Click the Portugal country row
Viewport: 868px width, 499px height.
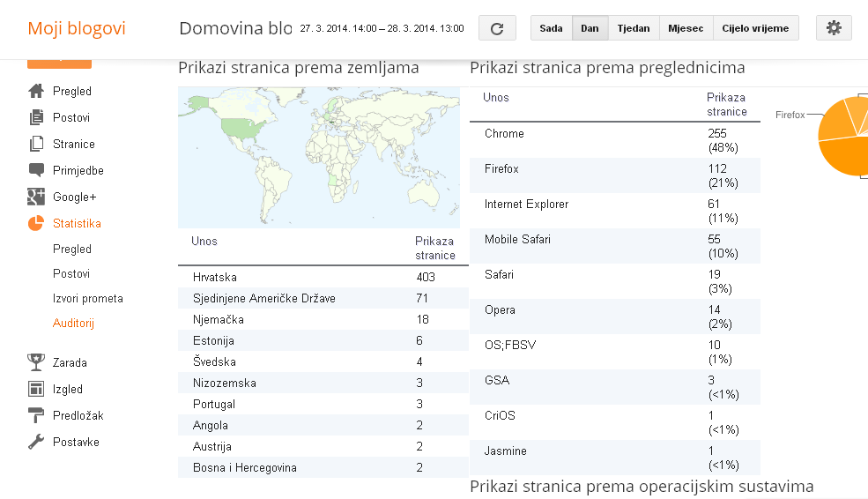(x=323, y=404)
